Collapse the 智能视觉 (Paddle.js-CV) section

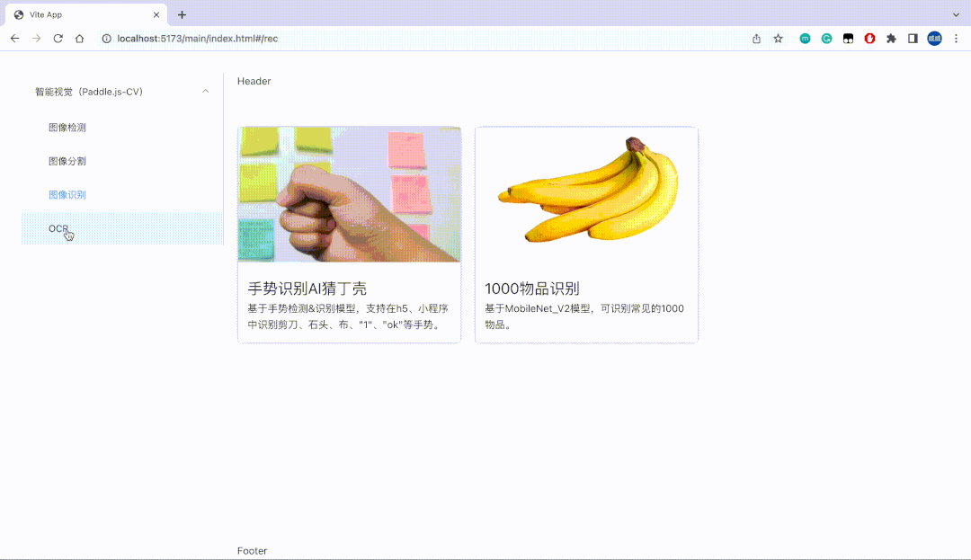tap(206, 91)
